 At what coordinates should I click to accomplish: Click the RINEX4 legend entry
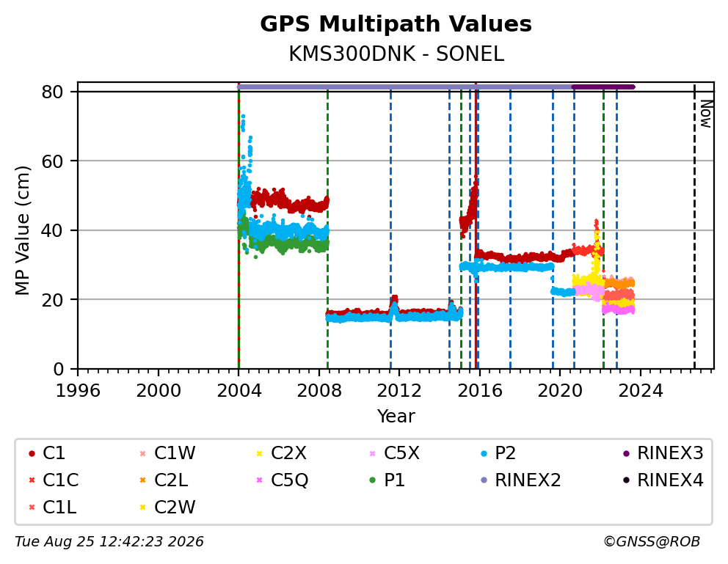[663, 480]
